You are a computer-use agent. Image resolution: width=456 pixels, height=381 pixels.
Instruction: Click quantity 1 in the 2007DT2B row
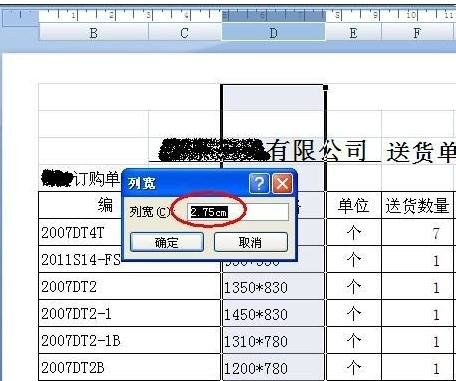coord(417,368)
